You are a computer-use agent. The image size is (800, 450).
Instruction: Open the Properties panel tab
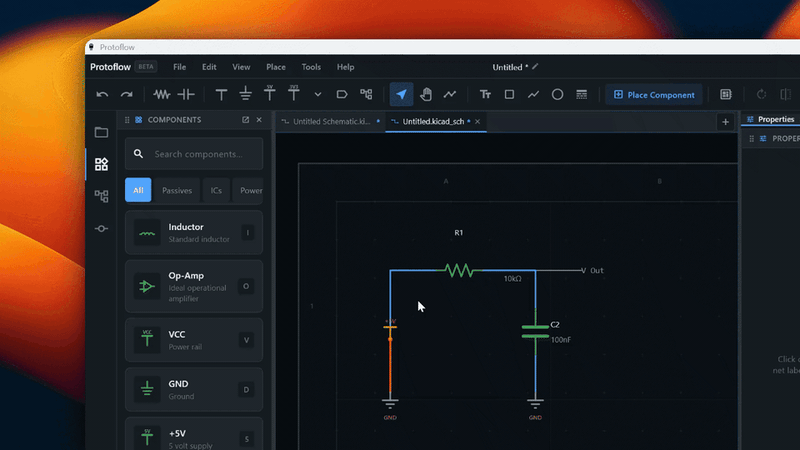[771, 119]
